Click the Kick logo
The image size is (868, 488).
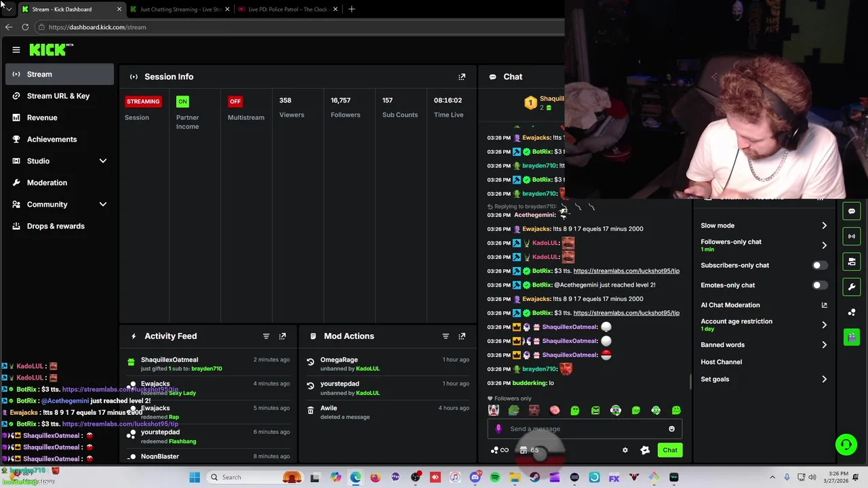(x=52, y=49)
